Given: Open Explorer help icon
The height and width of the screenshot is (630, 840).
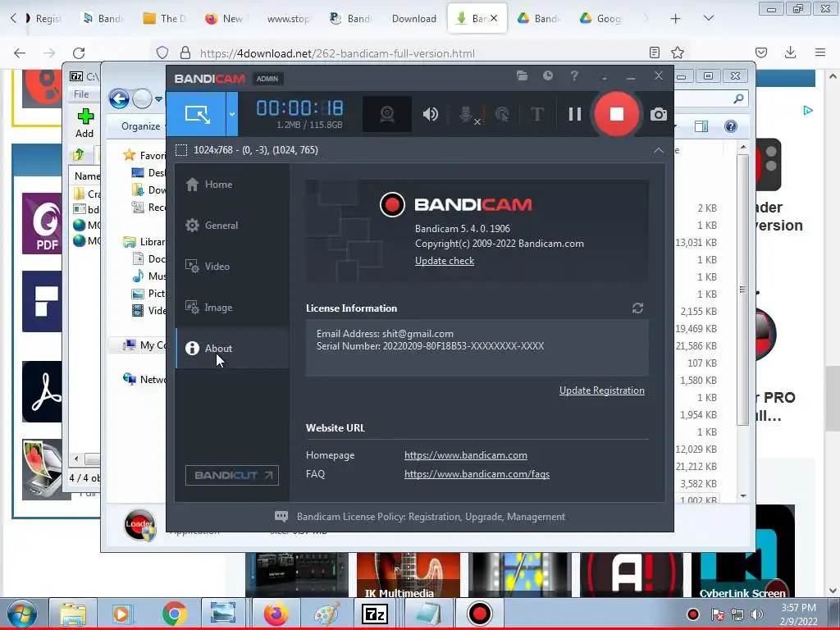Looking at the screenshot, I should pos(730,126).
